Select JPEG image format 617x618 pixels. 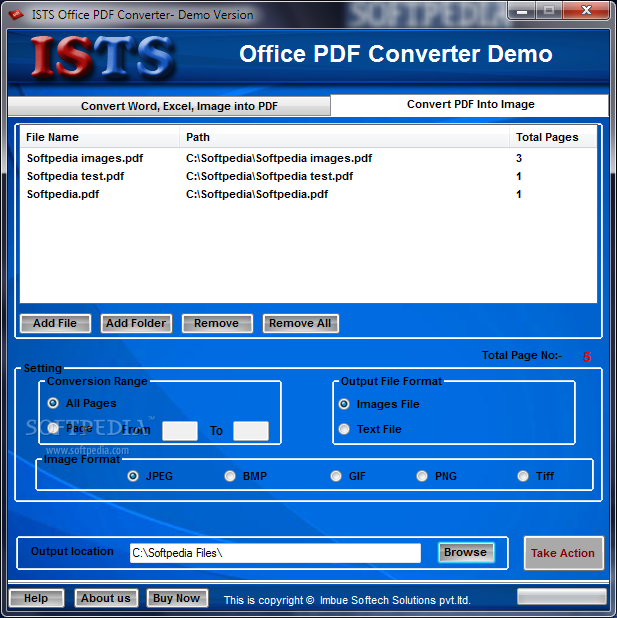coord(133,476)
